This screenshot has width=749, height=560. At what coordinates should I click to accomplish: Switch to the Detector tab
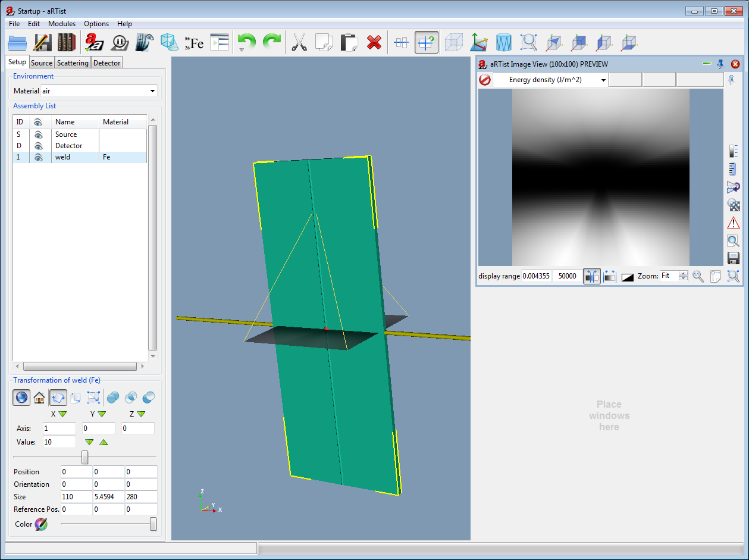pyautogui.click(x=107, y=62)
